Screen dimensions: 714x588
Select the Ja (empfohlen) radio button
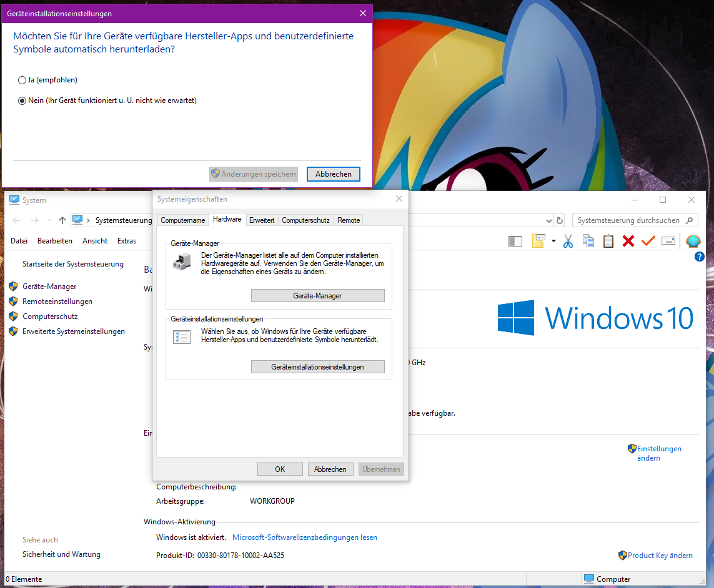pyautogui.click(x=22, y=80)
